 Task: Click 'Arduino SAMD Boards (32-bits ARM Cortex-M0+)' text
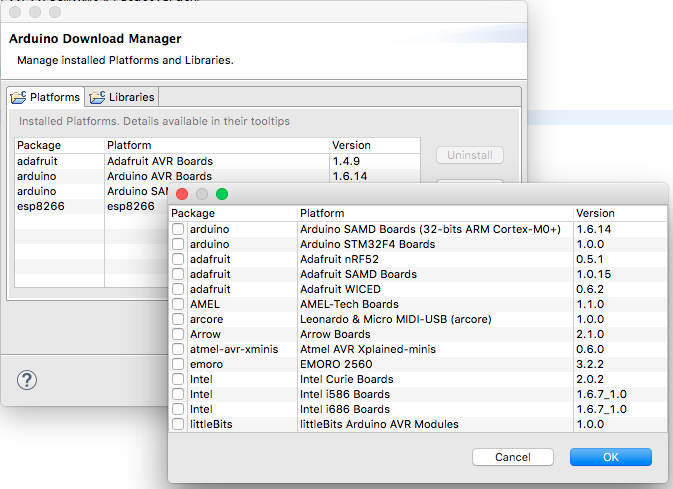[430, 229]
